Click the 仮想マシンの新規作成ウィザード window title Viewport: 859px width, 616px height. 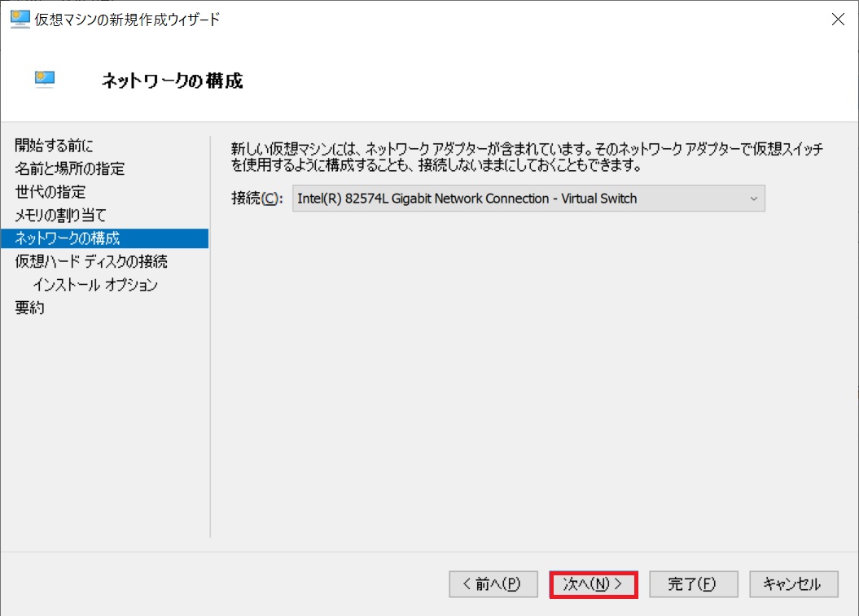127,20
